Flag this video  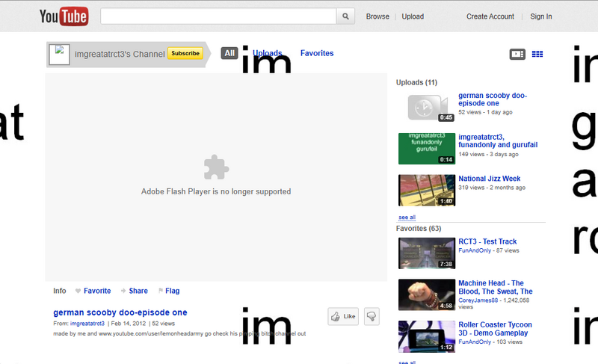pos(169,291)
